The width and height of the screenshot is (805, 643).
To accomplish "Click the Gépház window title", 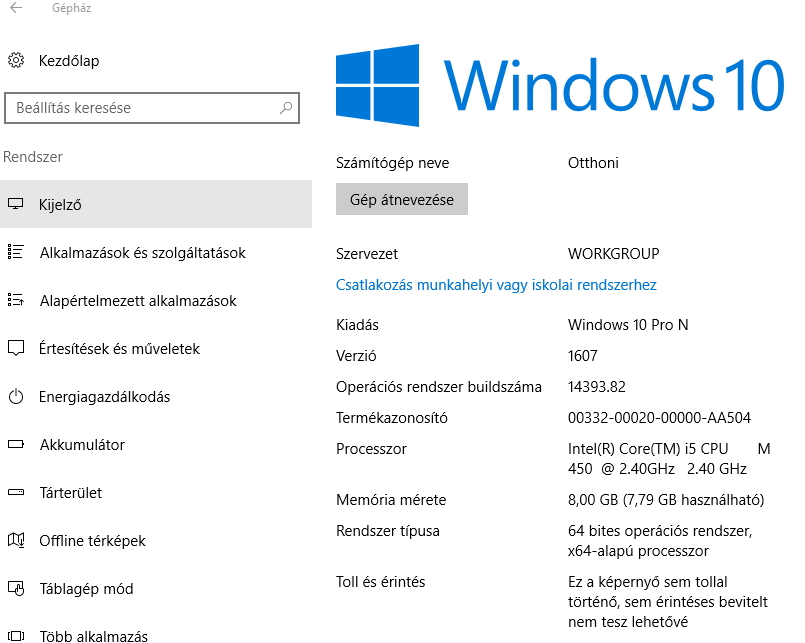I will pos(71,8).
